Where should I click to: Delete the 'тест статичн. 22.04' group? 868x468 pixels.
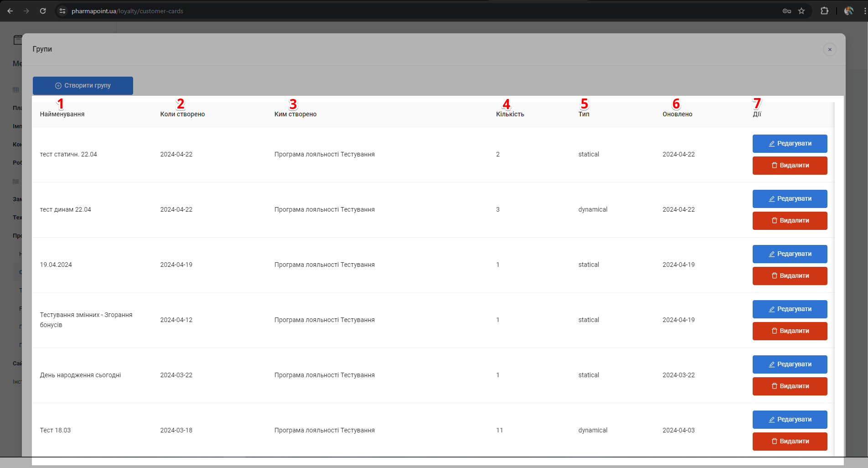click(x=790, y=166)
